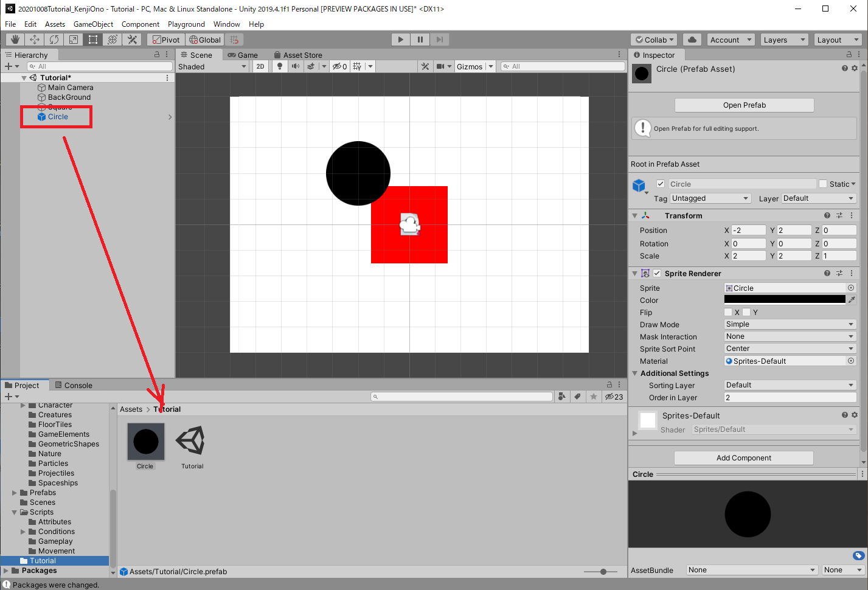Viewport: 868px width, 590px height.
Task: Open the GameObject menu
Action: [93, 24]
